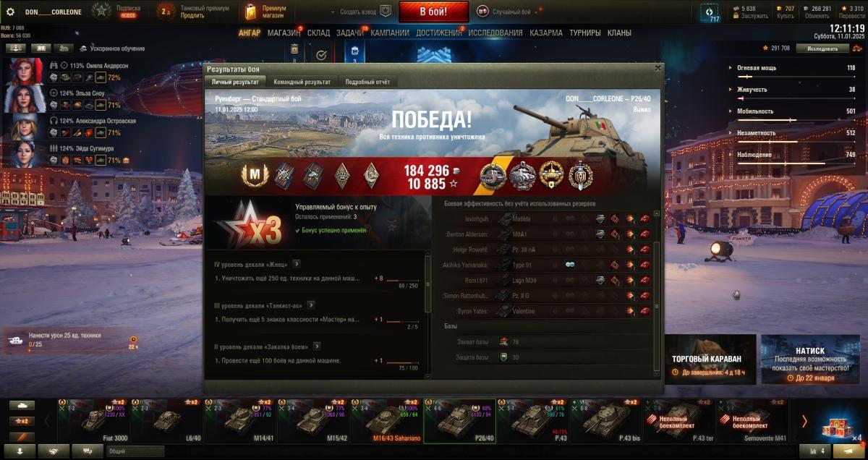Toggle the vehicle type carousel filter button
Image resolution: width=868 pixels, height=460 pixels.
coord(22,406)
